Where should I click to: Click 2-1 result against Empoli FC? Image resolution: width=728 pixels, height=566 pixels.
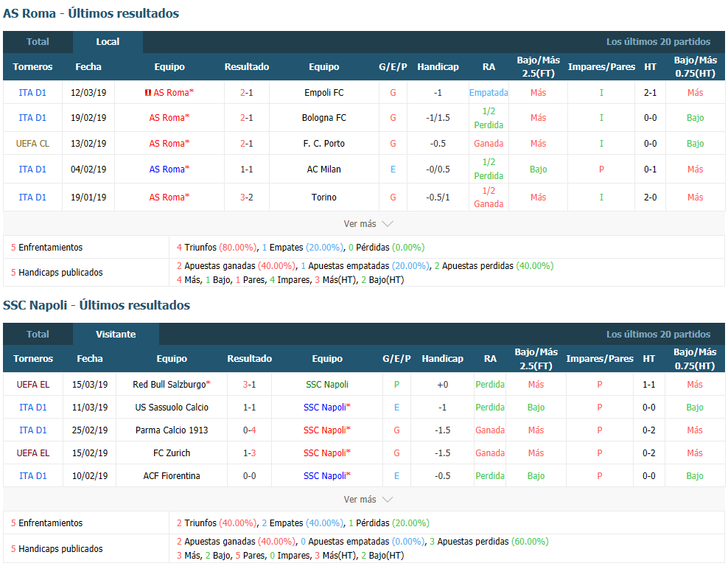coord(247,93)
